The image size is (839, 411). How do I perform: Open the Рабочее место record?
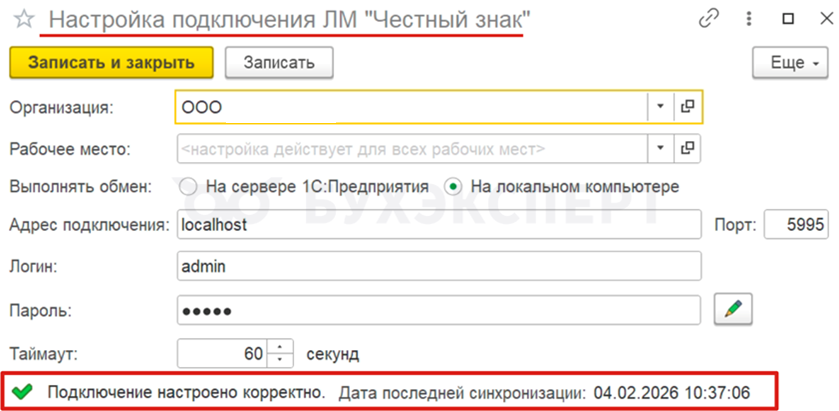[688, 149]
